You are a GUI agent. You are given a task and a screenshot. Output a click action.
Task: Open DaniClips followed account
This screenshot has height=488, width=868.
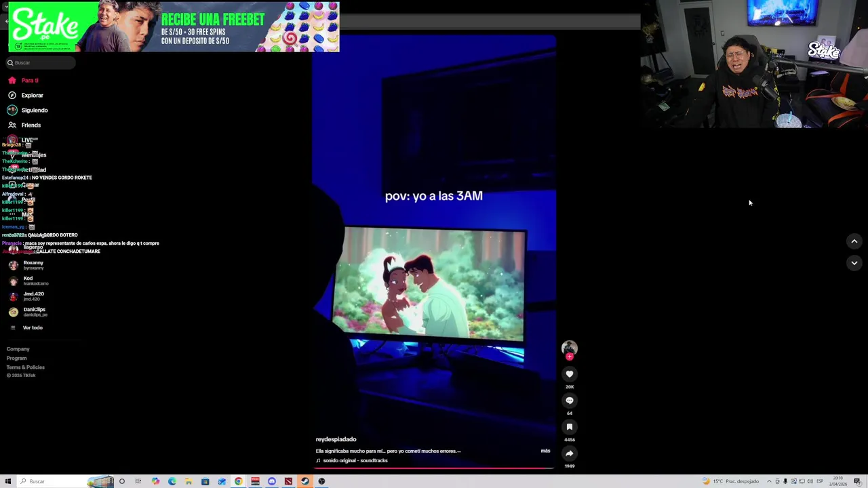28,312
